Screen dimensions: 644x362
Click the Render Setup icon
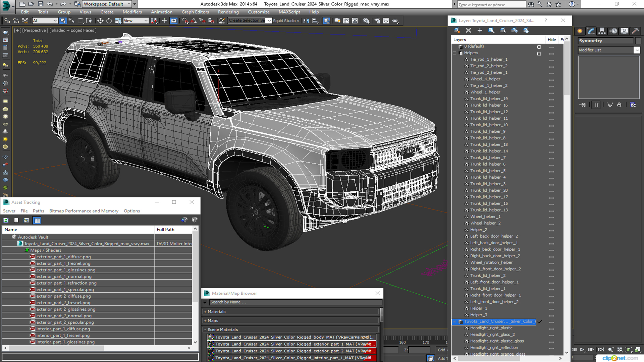pyautogui.click(x=377, y=21)
